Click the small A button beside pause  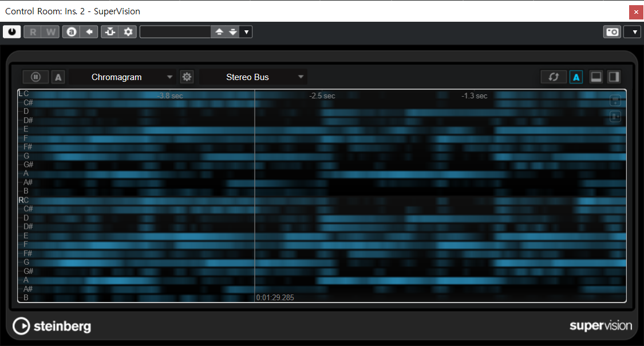pos(58,77)
